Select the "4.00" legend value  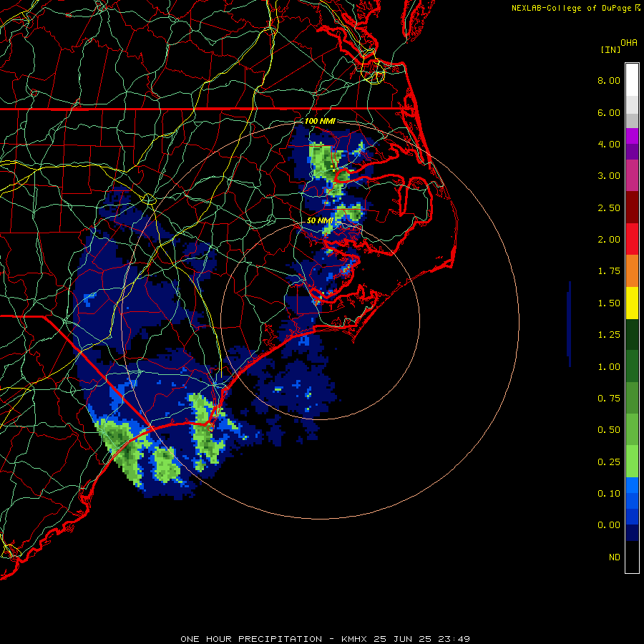coord(609,144)
